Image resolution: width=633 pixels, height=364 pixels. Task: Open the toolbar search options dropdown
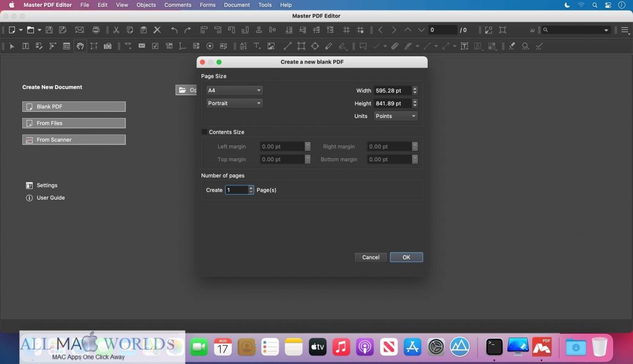coord(606,30)
